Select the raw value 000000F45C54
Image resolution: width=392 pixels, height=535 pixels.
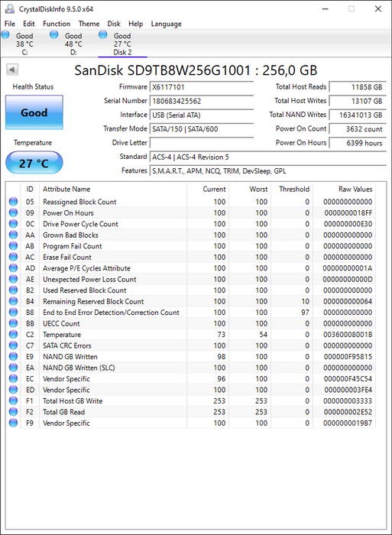point(348,379)
